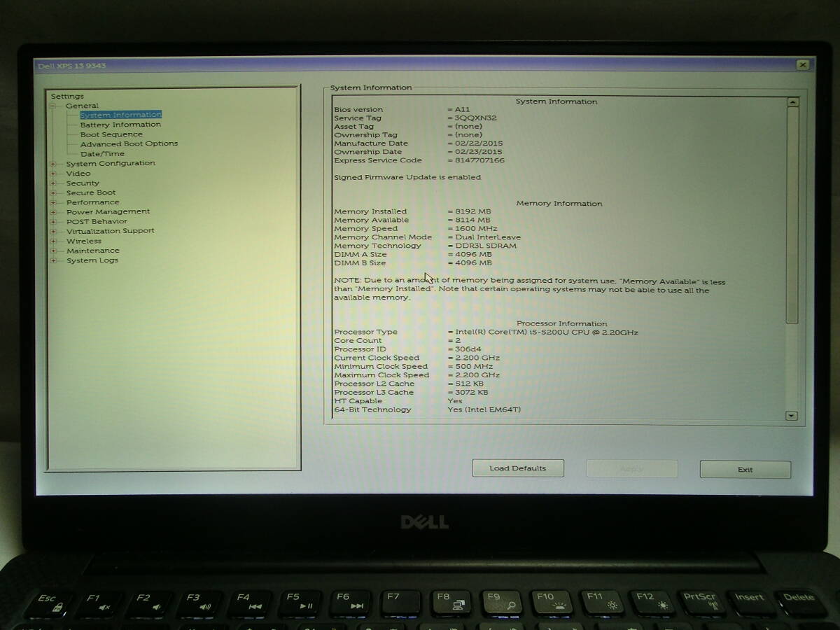Select System Information in the settings tree
The image size is (840, 630).
[120, 115]
